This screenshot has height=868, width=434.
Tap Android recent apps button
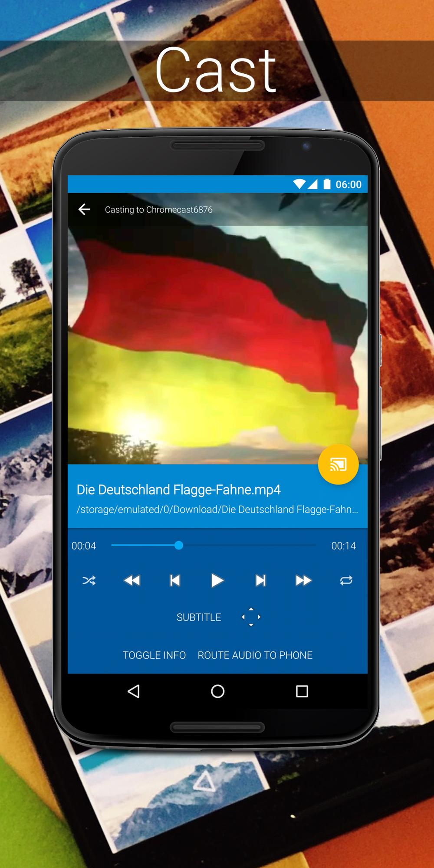tap(302, 691)
